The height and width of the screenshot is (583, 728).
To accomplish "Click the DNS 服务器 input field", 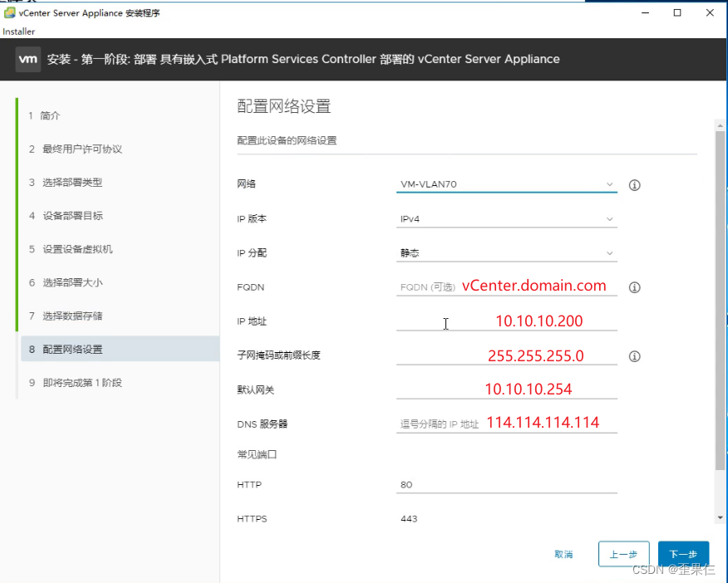I will 507,424.
